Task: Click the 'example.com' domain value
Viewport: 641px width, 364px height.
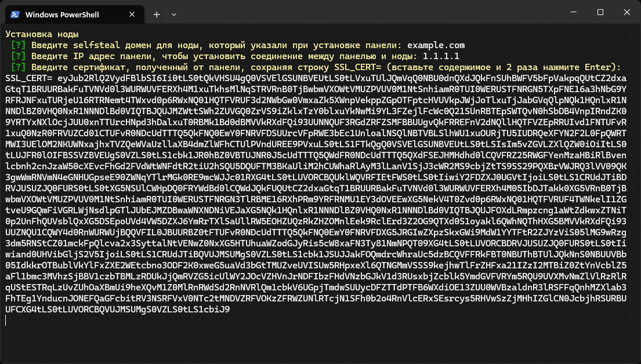Action: click(x=436, y=45)
